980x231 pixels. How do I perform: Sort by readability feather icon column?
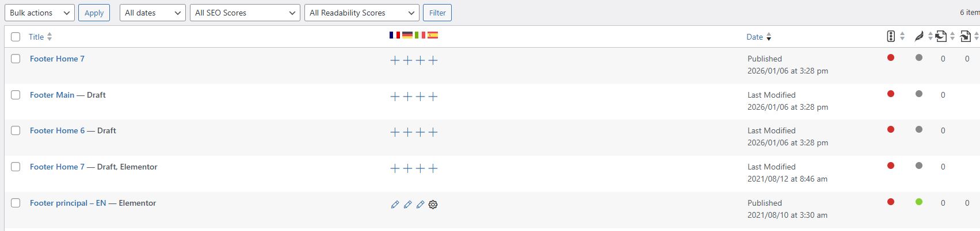pyautogui.click(x=919, y=37)
